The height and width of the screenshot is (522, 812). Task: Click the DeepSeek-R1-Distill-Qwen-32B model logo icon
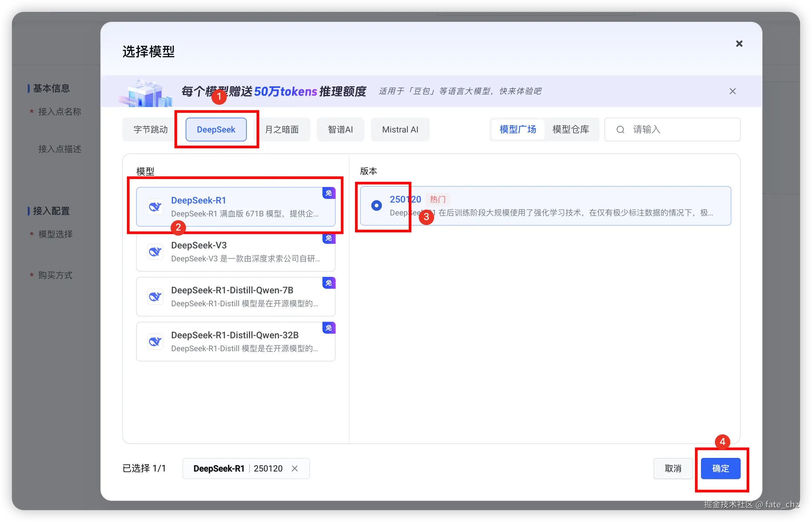click(x=155, y=341)
